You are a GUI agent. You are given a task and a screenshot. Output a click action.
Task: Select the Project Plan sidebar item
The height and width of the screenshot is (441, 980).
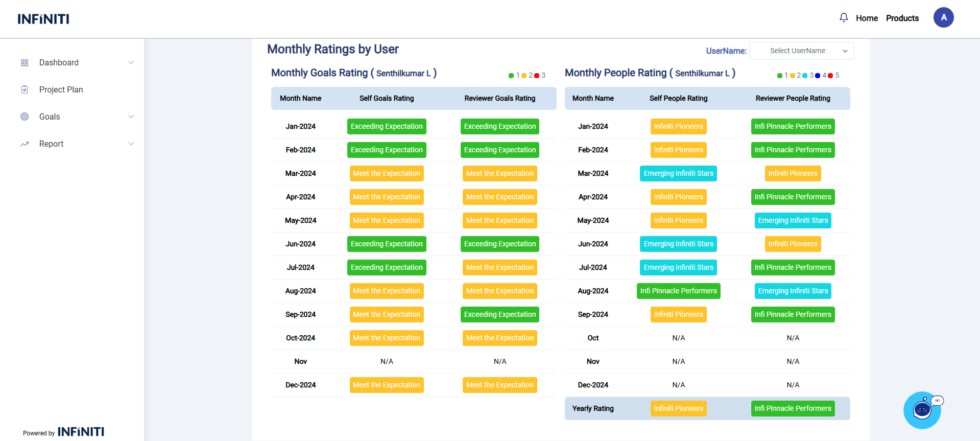[x=61, y=90]
